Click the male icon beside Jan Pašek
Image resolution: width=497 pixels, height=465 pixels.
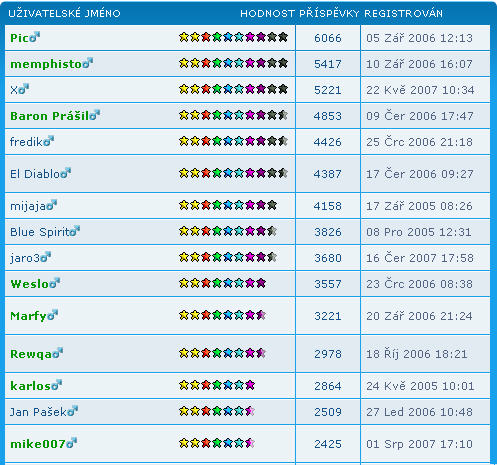[x=72, y=411]
